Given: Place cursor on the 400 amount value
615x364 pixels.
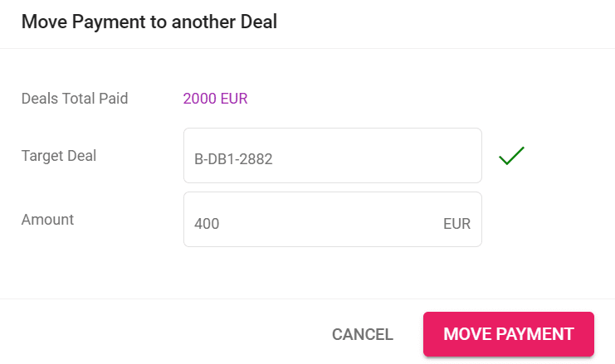Looking at the screenshot, I should pos(207,224).
